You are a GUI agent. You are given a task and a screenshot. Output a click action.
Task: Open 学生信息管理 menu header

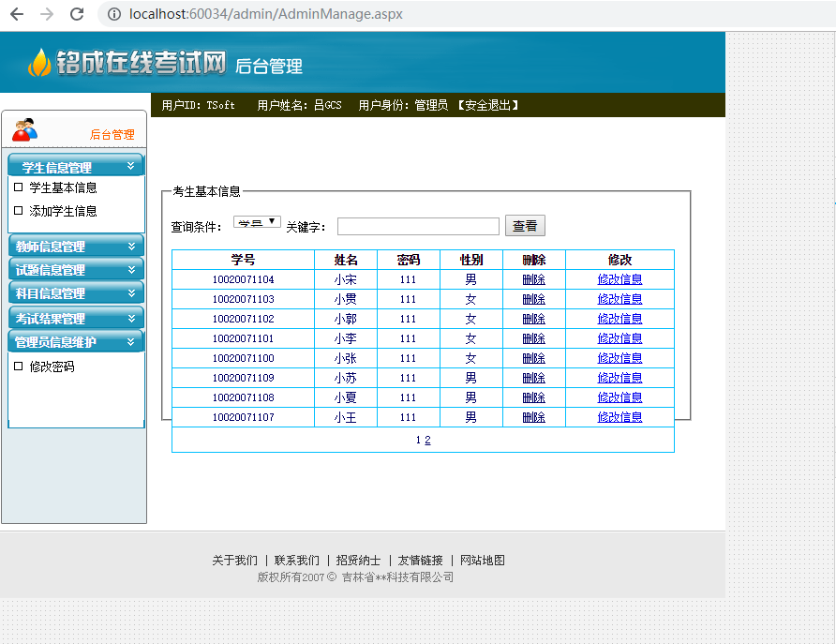(76, 165)
